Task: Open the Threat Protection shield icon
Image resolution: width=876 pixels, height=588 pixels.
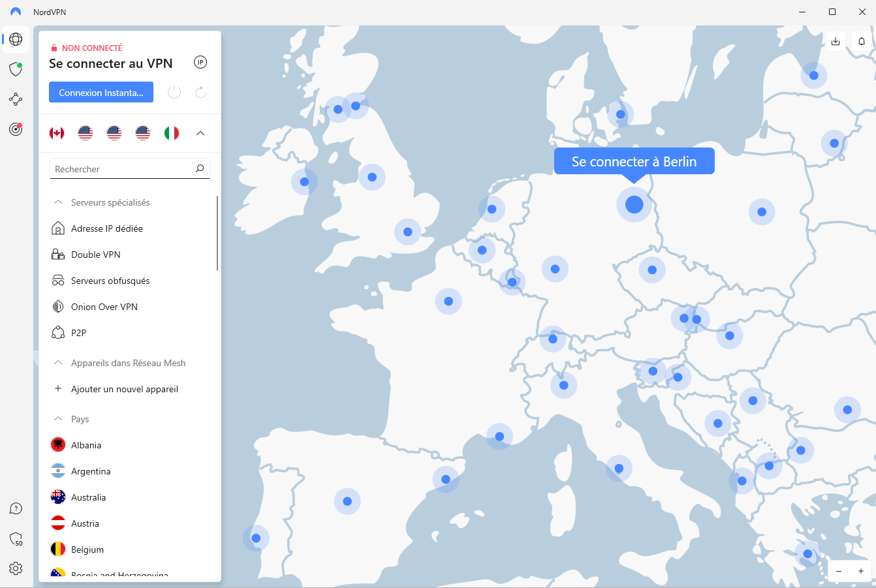Action: click(x=16, y=69)
